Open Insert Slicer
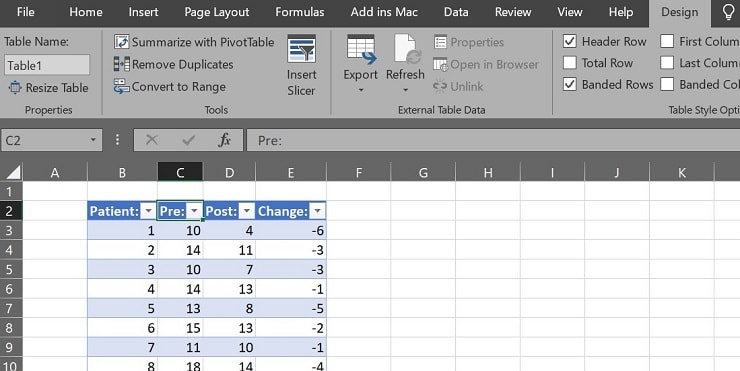Screen dimensions: 740x371 pos(302,66)
